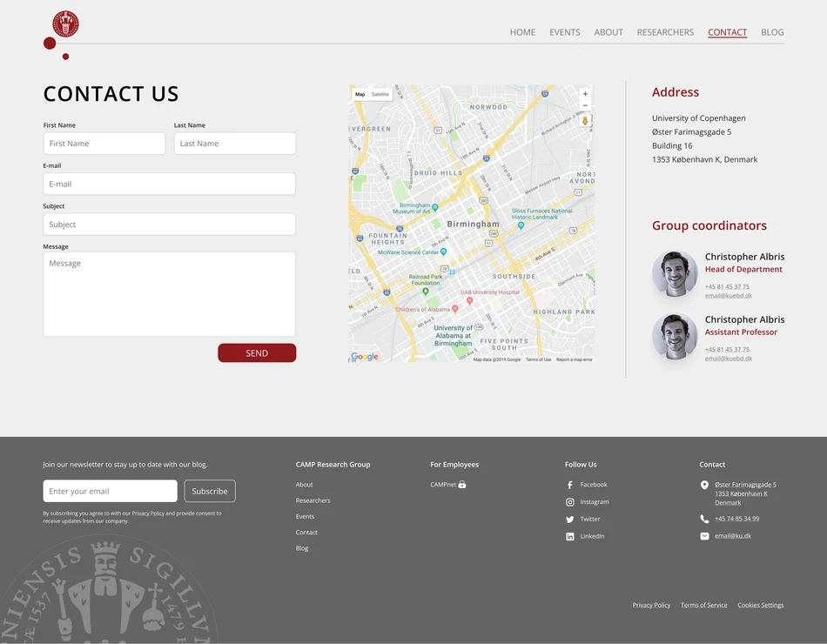The image size is (827, 644).
Task: Click the LinkedIn icon in footer
Action: [x=569, y=536]
